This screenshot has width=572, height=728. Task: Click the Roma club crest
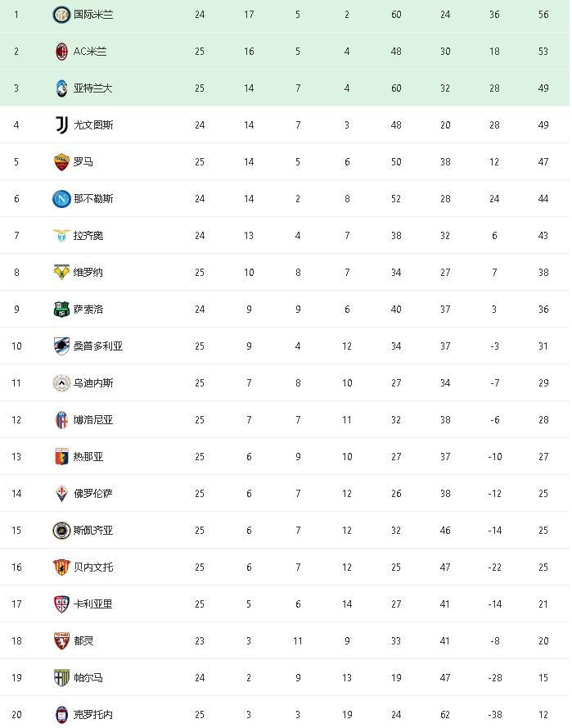click(61, 162)
